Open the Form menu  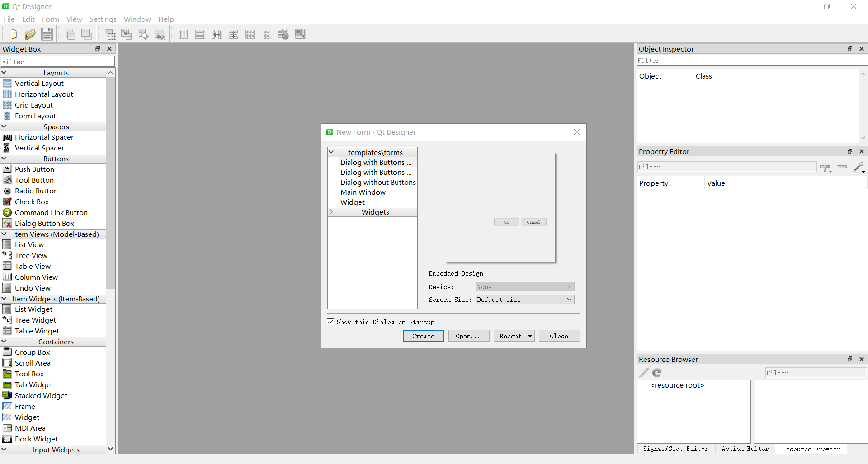[x=50, y=19]
